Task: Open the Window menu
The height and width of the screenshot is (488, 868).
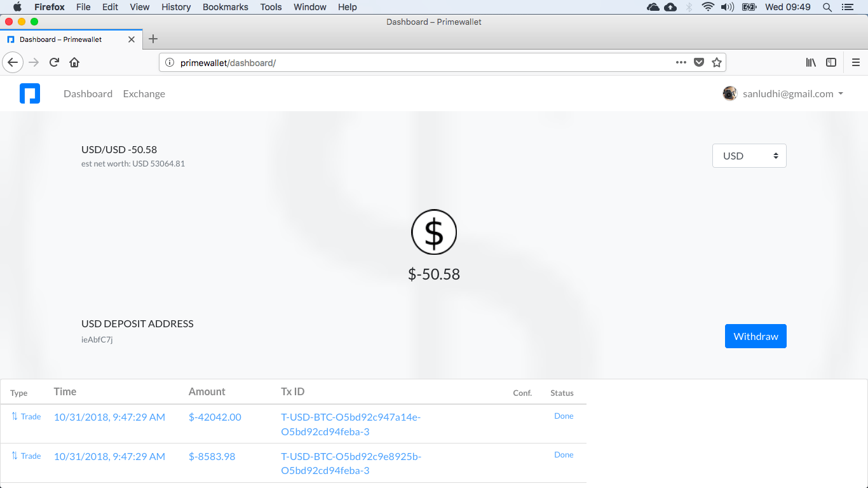Action: coord(310,7)
